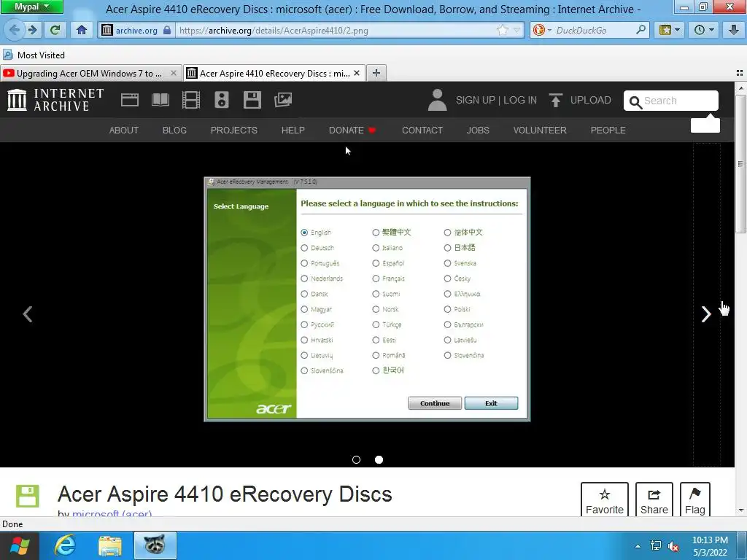Screen dimensions: 747x560
Task: Select the English radio button
Action: [304, 233]
